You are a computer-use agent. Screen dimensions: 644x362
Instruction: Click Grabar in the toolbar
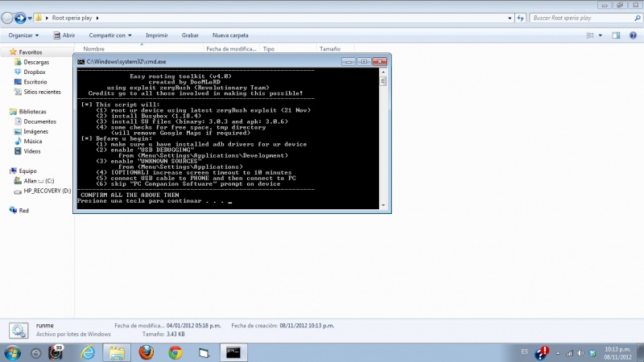point(190,35)
